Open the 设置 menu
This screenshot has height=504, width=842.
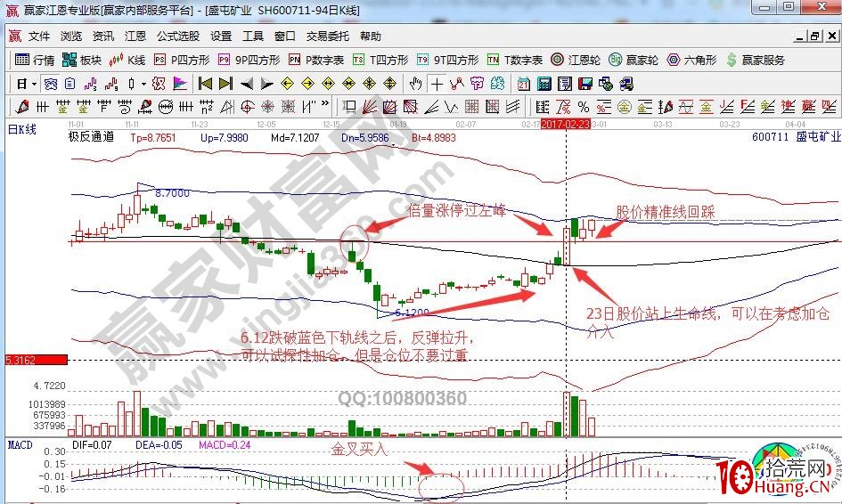(221, 36)
